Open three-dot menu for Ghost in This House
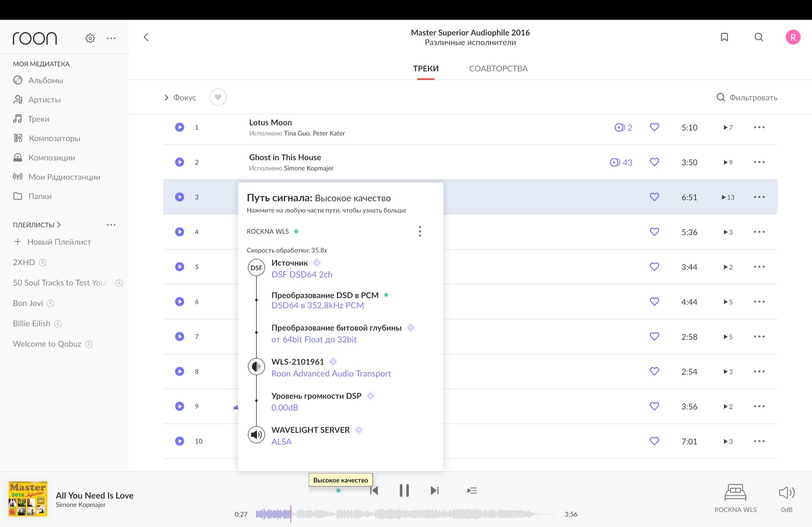 point(759,162)
